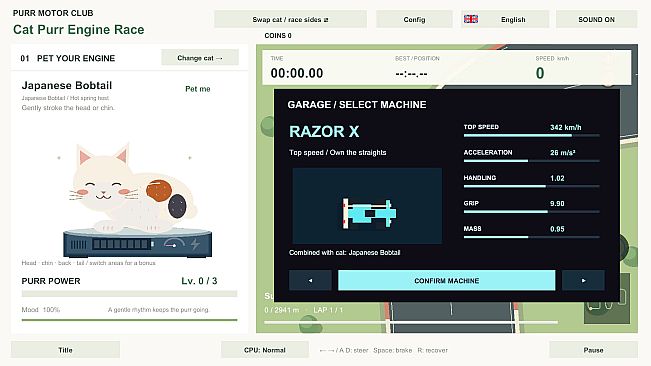
Task: Click the 'Lv. 0 / 3' purr level
Action: coord(199,281)
